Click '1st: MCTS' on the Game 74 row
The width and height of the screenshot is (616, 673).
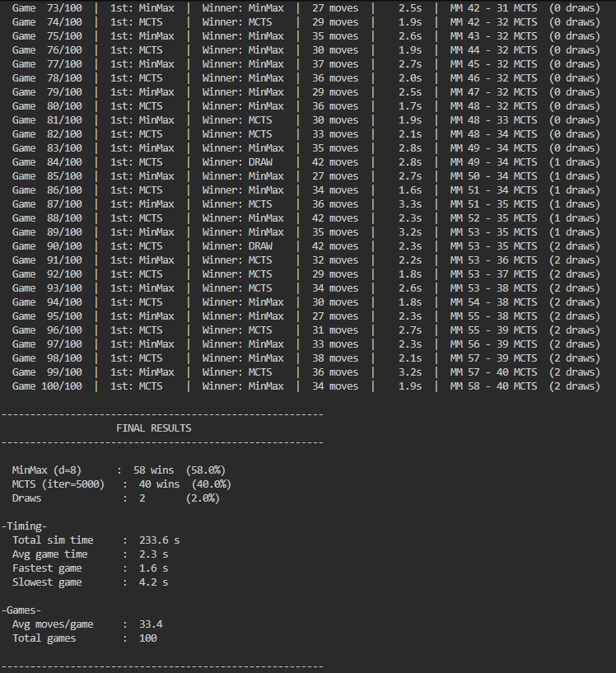point(137,22)
